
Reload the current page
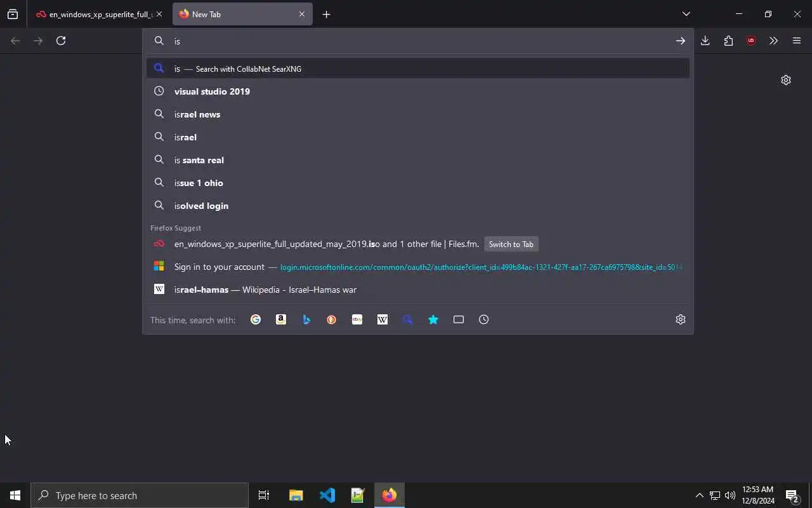tap(61, 41)
